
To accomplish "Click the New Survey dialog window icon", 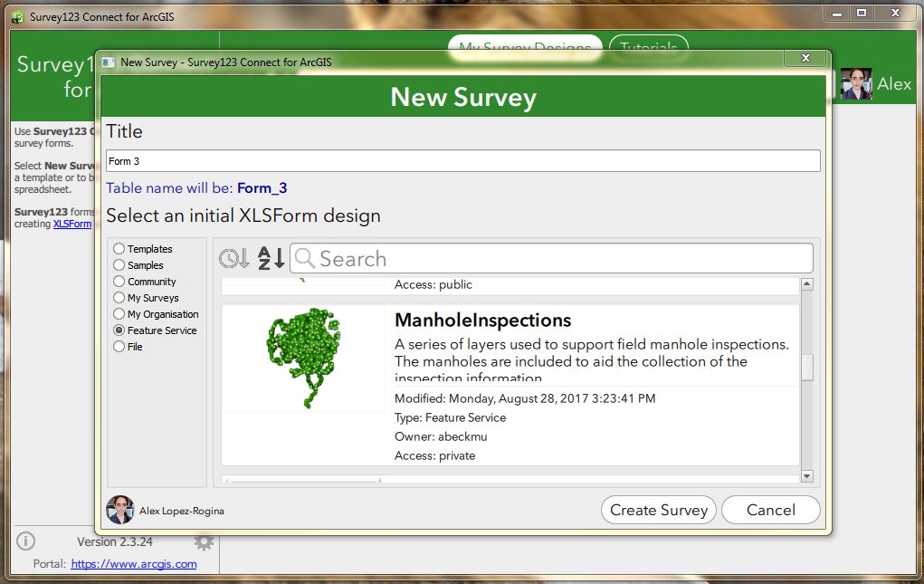I will [109, 62].
